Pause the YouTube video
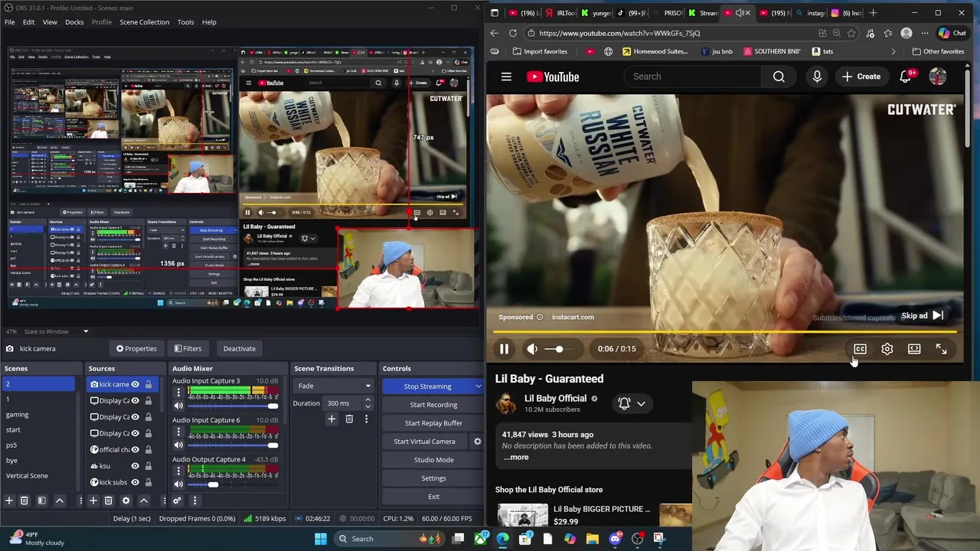This screenshot has height=551, width=980. [x=504, y=349]
